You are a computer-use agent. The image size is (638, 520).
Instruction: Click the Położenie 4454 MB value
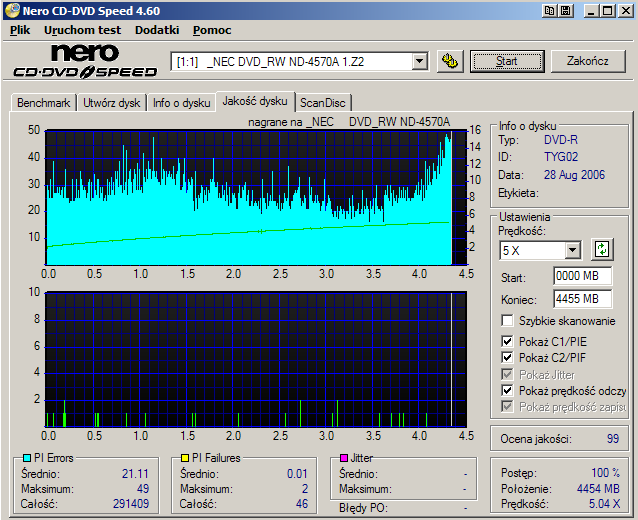598,489
